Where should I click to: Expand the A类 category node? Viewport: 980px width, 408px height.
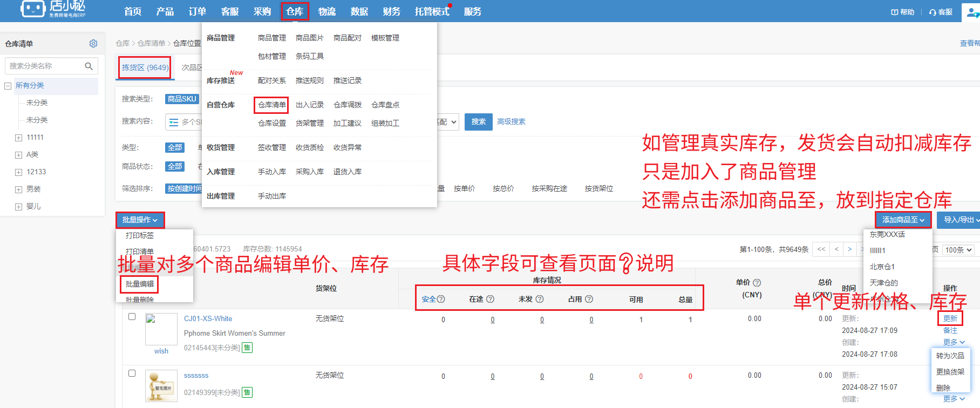click(18, 155)
